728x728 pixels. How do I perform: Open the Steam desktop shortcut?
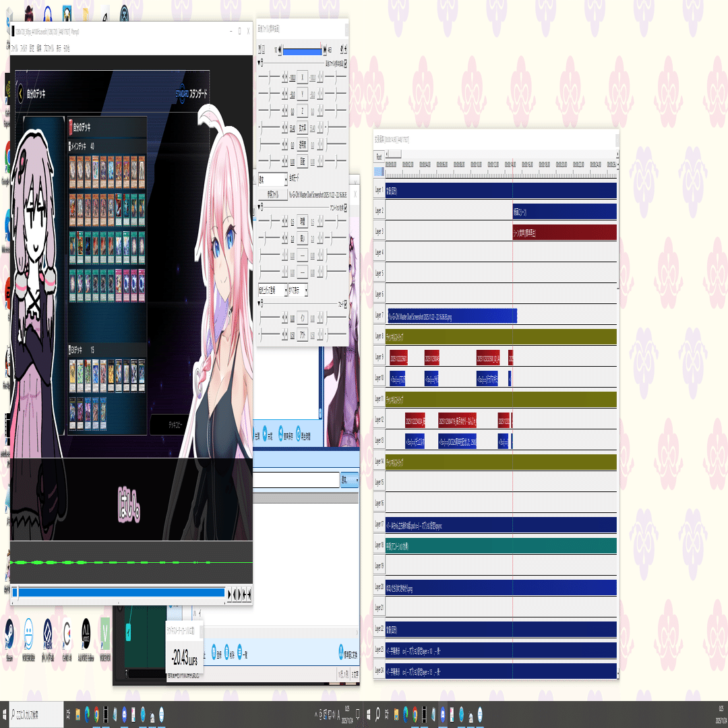(x=9, y=638)
